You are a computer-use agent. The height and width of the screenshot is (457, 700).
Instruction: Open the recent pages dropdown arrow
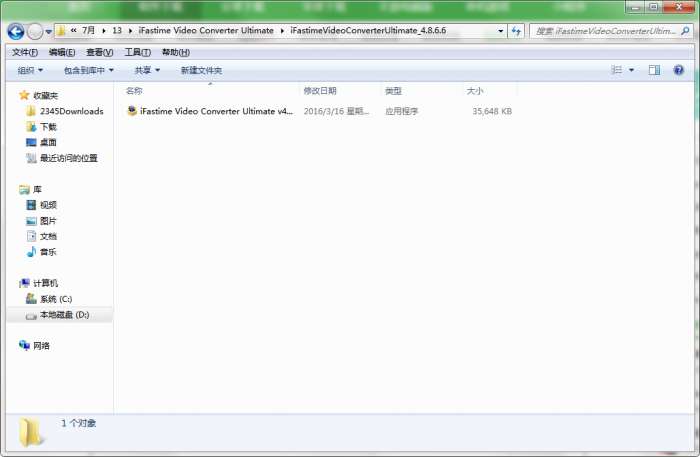(48, 32)
